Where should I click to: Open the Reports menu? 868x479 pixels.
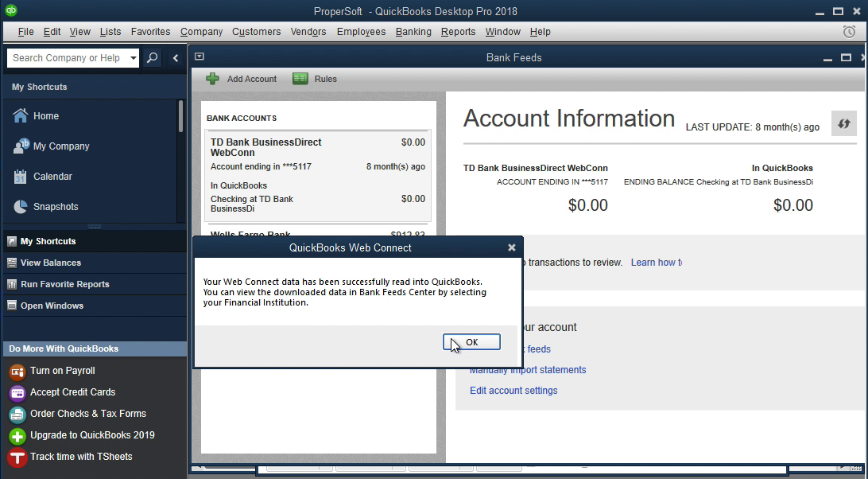(459, 32)
